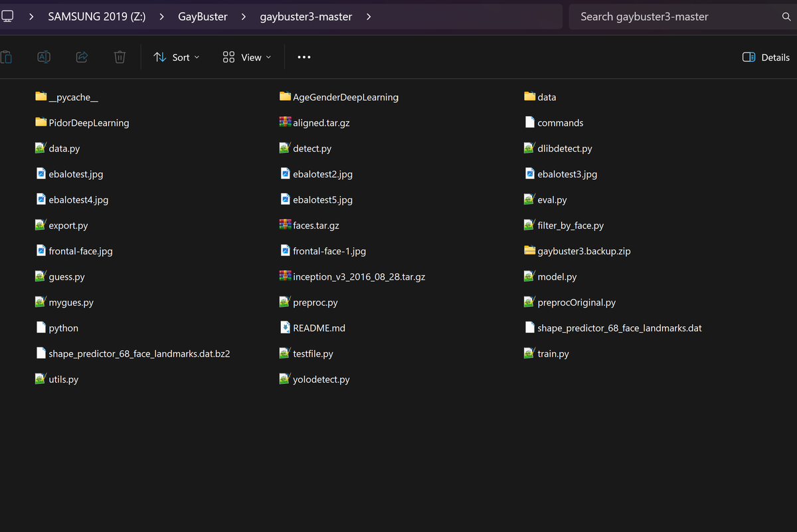The height and width of the screenshot is (532, 797).
Task: Select the README.md file icon
Action: click(x=285, y=327)
